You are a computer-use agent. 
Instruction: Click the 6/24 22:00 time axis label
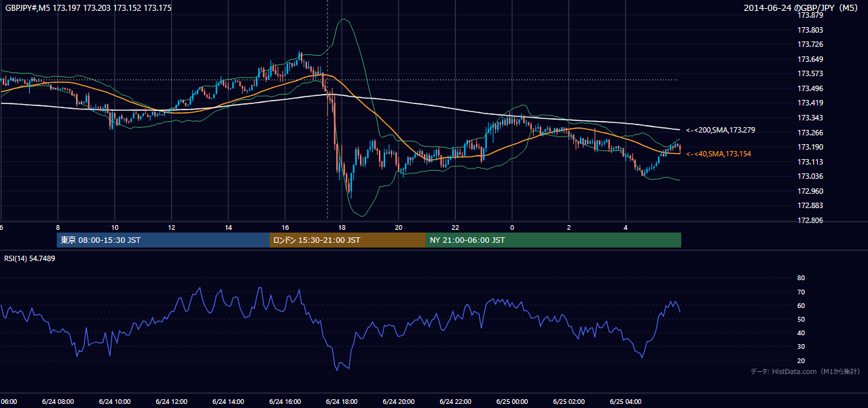[455, 402]
